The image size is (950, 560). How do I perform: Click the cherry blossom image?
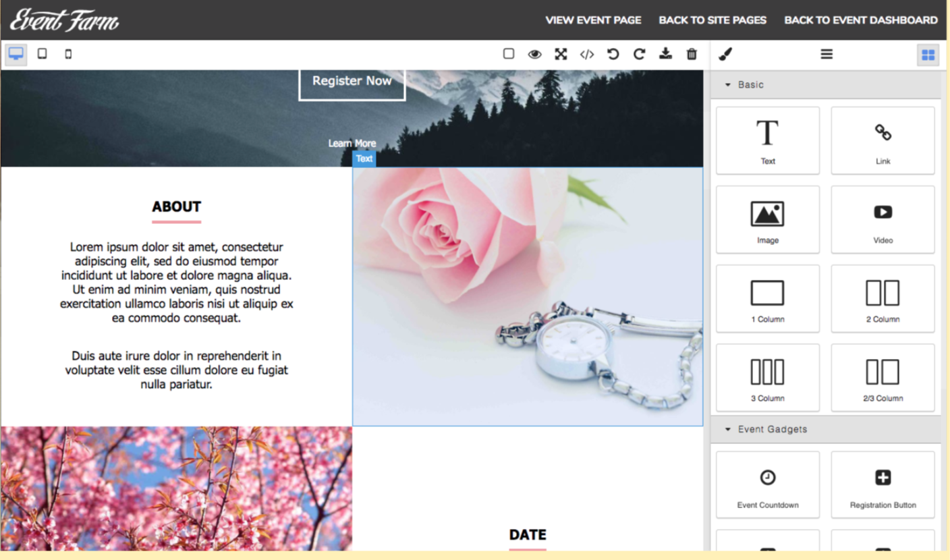point(176,488)
